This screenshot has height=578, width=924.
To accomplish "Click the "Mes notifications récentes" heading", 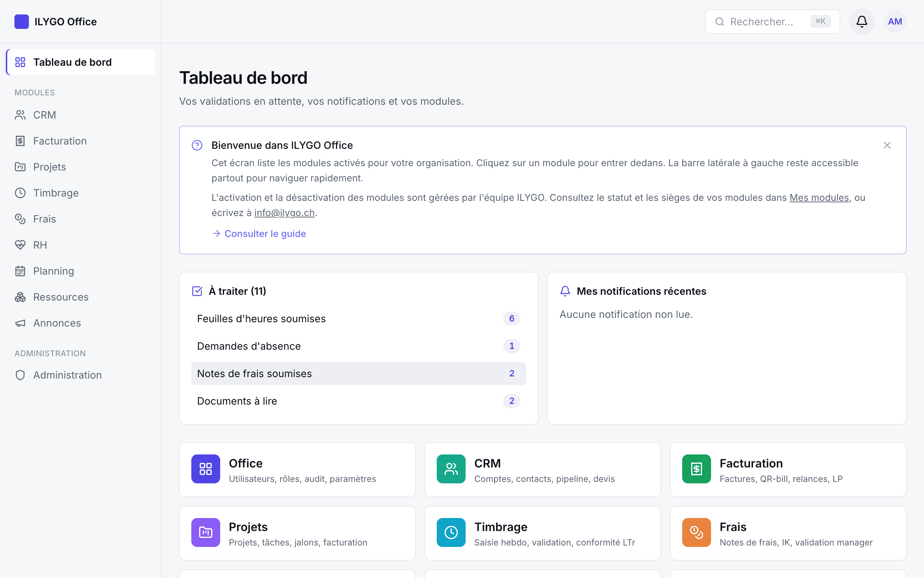I will coord(641,291).
